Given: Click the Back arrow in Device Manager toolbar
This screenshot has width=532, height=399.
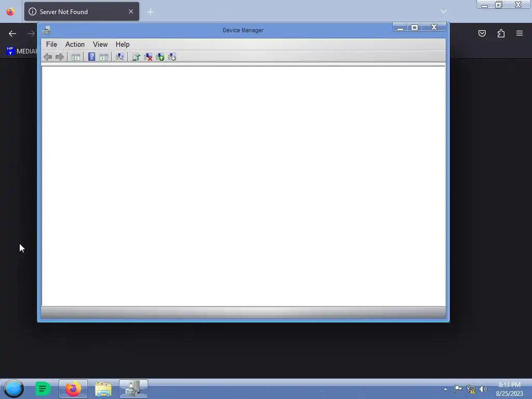Looking at the screenshot, I should [x=48, y=57].
